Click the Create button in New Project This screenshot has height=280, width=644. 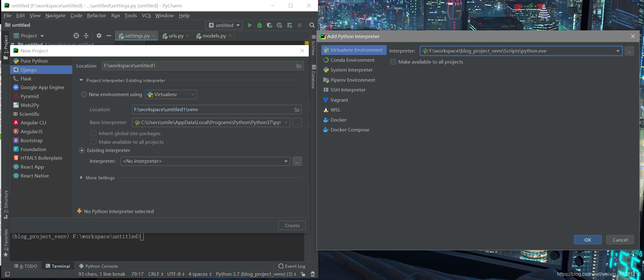(x=292, y=225)
